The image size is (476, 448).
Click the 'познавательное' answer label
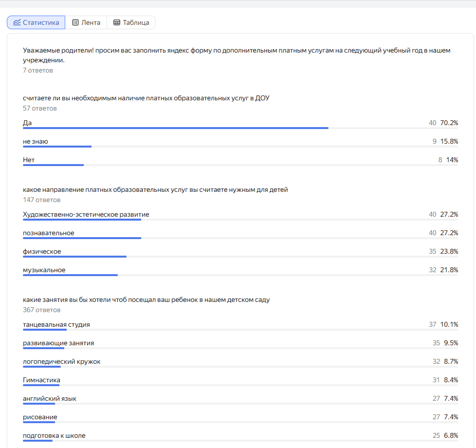(48, 233)
